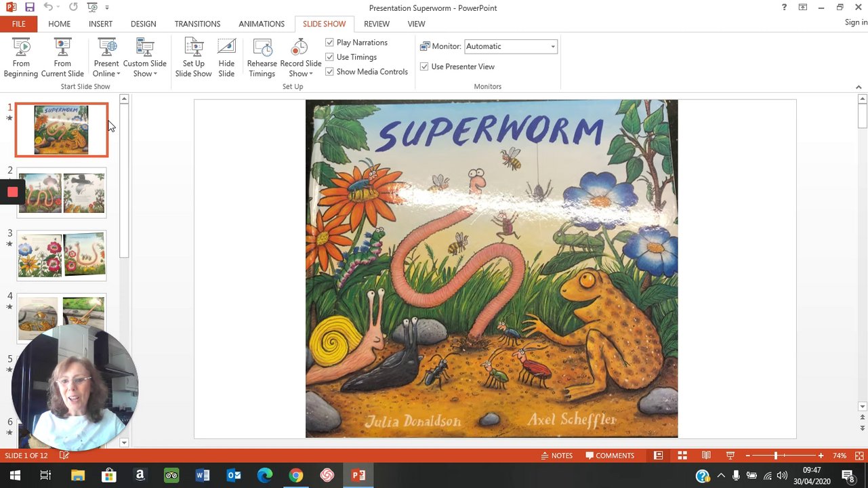Go to previous slide using double arrow
Viewport: 868px width, 488px height.
[862, 418]
